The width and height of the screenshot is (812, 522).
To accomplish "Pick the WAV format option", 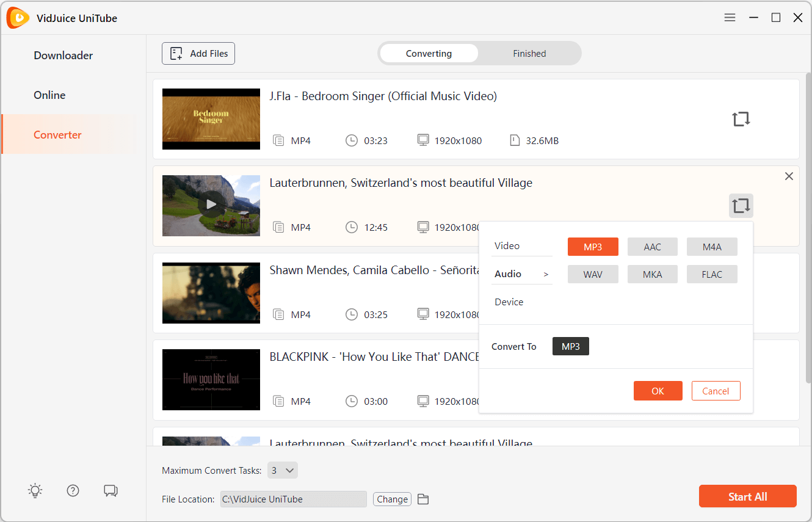I will tap(592, 275).
